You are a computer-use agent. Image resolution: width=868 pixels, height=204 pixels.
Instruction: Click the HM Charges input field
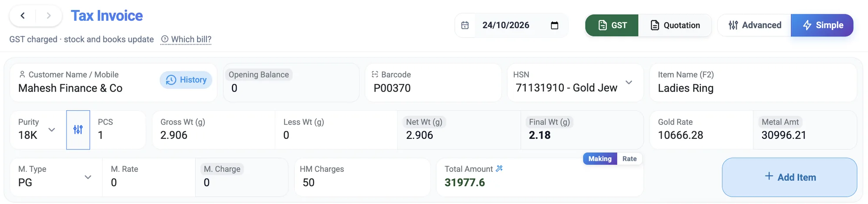pyautogui.click(x=362, y=177)
